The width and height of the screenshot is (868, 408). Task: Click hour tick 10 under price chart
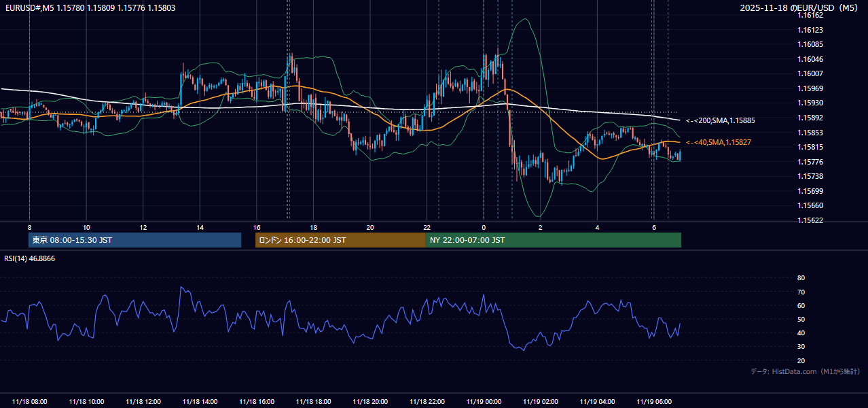pos(86,227)
